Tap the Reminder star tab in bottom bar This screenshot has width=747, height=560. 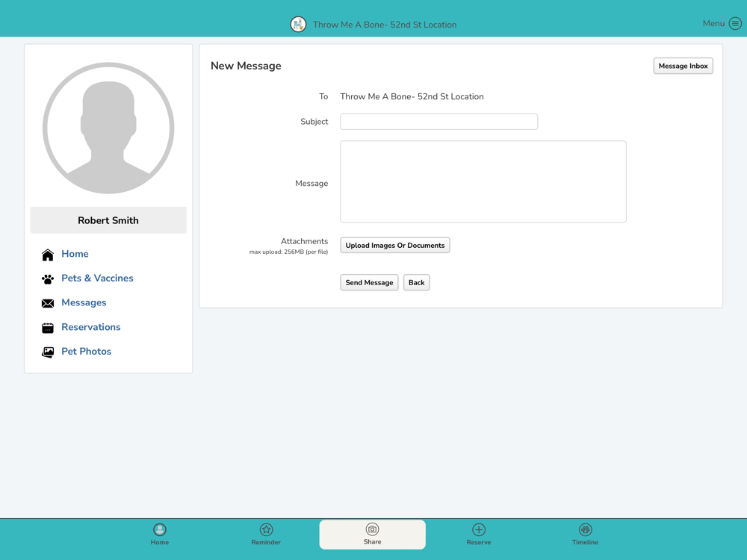tap(266, 535)
